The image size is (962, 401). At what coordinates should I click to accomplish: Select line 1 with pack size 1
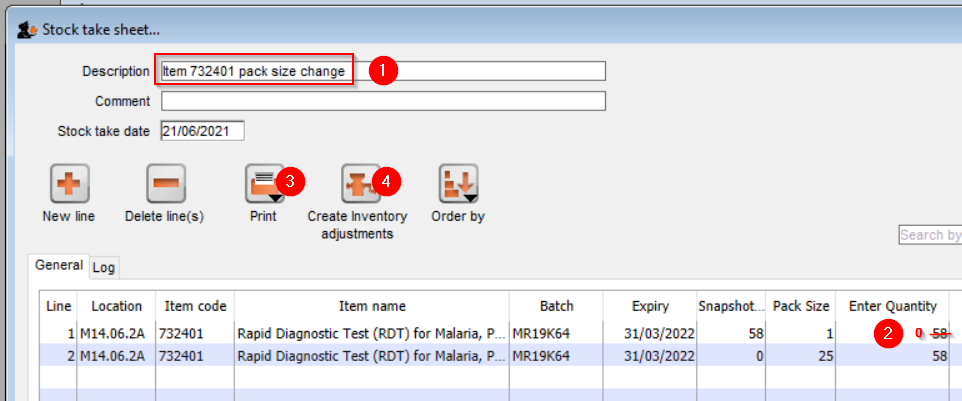370,333
